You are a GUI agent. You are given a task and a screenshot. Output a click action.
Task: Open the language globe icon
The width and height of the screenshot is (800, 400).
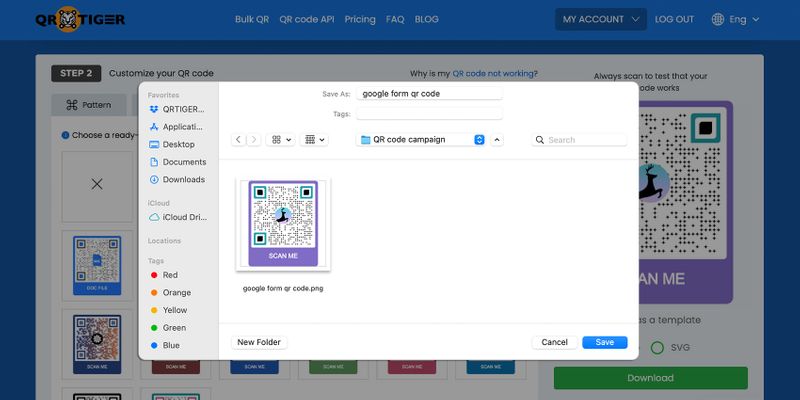point(718,19)
